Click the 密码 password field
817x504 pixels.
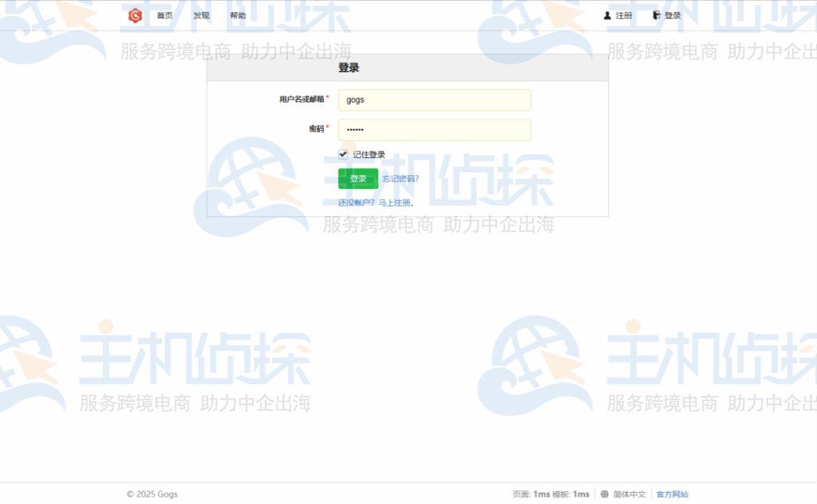(x=435, y=129)
